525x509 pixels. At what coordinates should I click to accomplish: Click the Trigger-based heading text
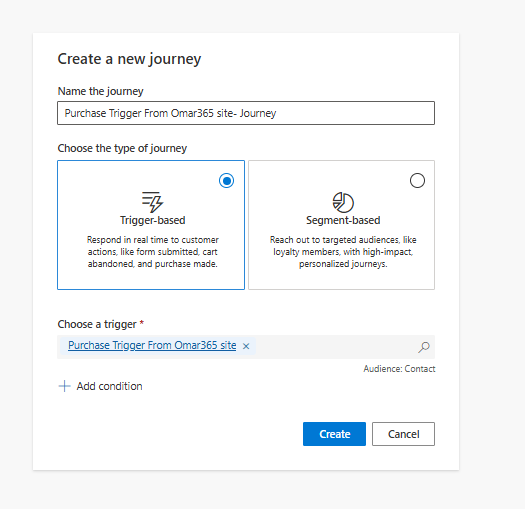pyautogui.click(x=152, y=220)
